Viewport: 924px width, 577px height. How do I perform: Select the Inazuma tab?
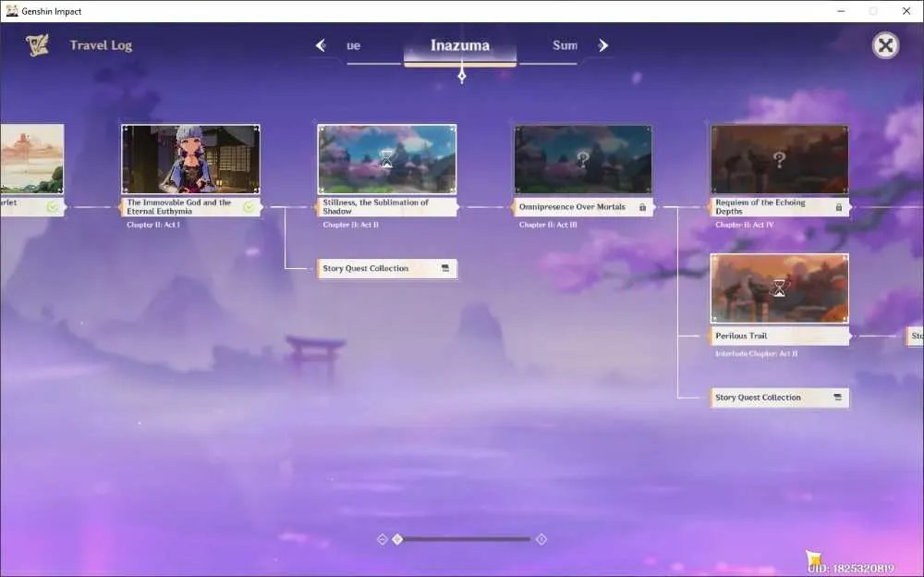point(460,45)
